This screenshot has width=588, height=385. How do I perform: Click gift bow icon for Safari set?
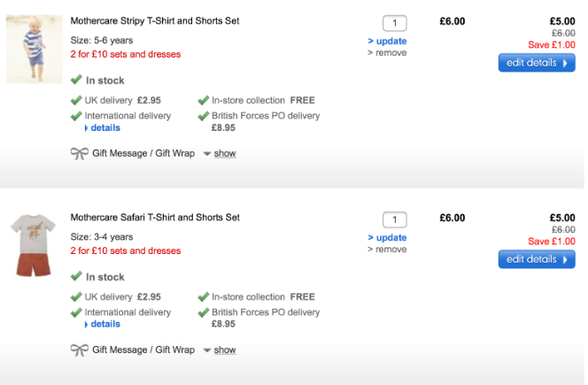point(80,350)
